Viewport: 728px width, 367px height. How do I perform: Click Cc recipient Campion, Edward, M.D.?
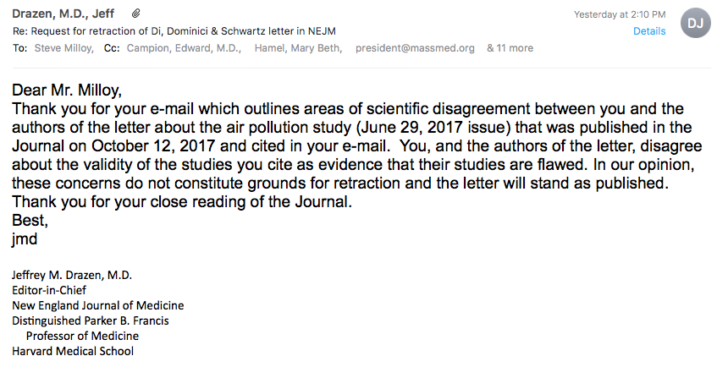point(183,48)
